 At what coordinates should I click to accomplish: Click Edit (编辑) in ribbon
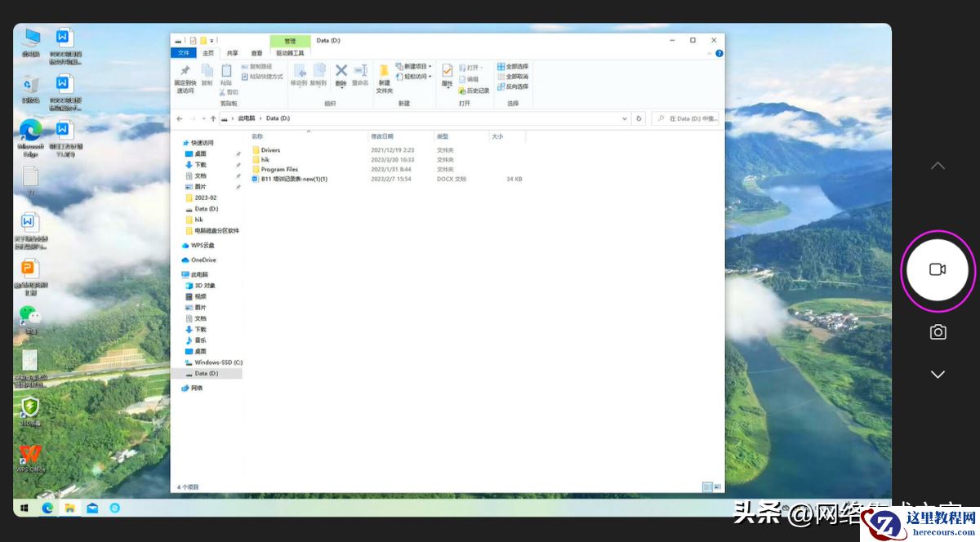469,79
